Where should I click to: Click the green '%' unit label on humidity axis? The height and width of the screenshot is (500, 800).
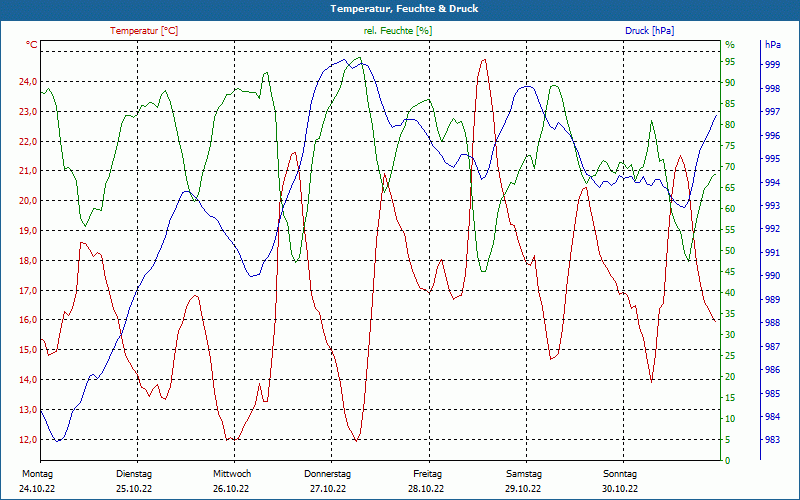click(x=730, y=45)
